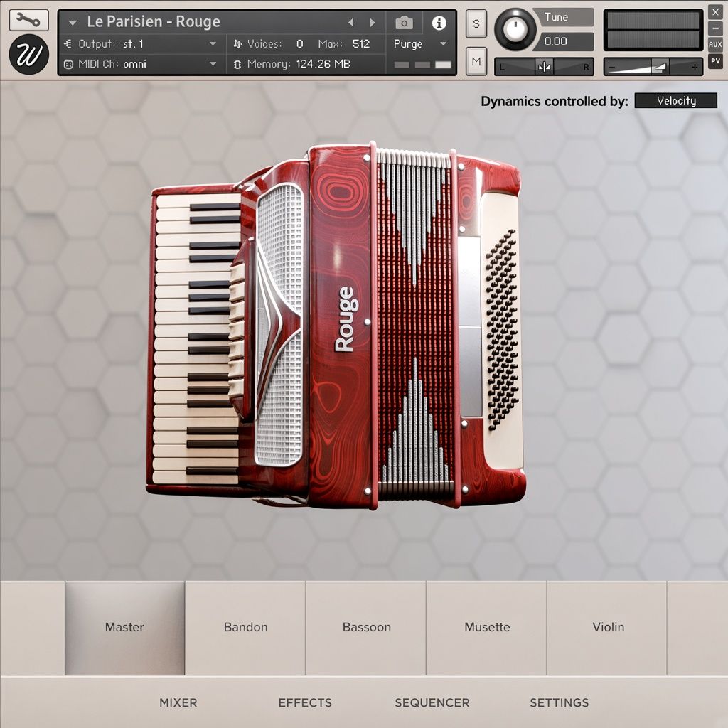The width and height of the screenshot is (728, 728).
Task: Click the Memory icon
Action: point(237,64)
